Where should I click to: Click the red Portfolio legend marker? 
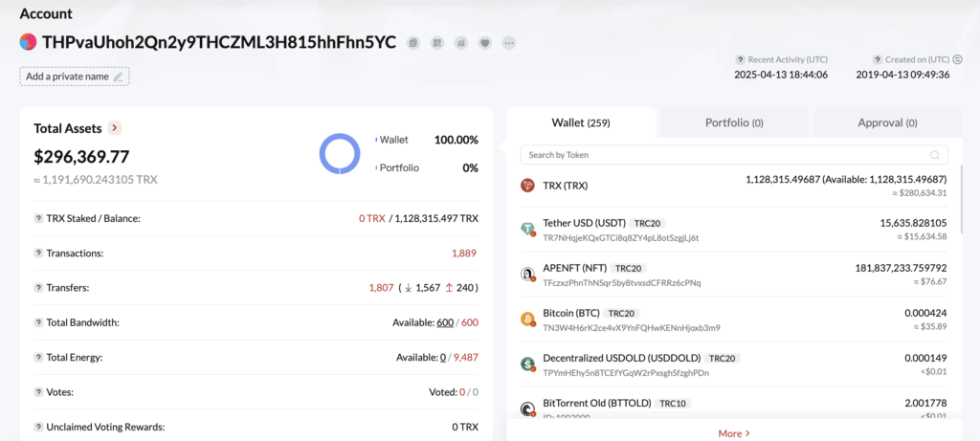tap(375, 168)
